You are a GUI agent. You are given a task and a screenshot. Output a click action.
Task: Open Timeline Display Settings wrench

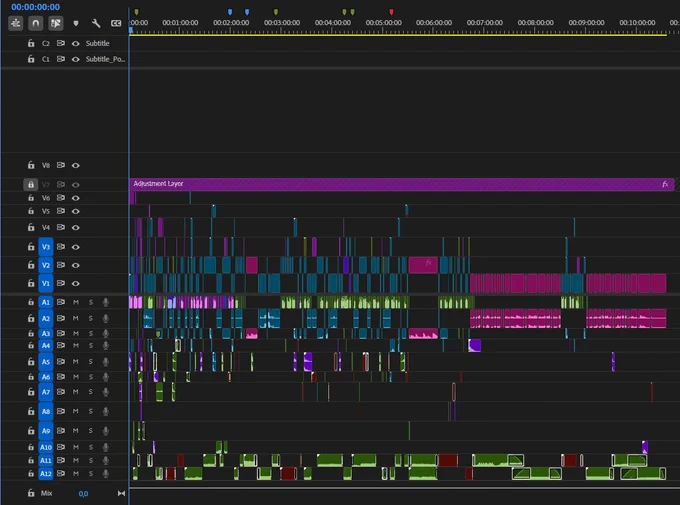(x=96, y=23)
